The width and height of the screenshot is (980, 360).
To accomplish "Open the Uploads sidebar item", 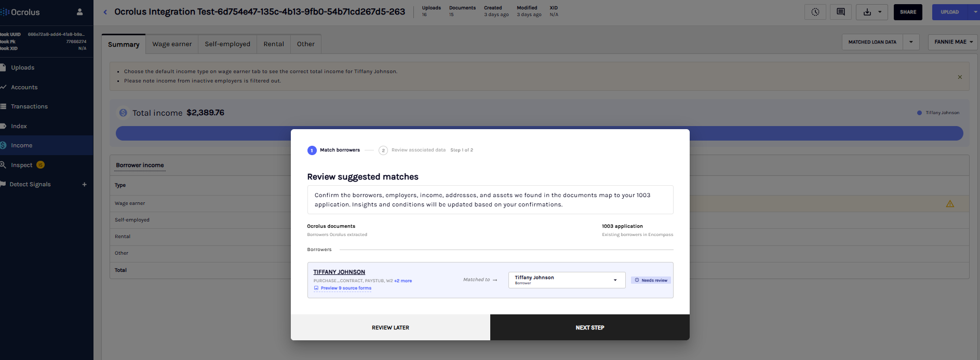I will pyautogui.click(x=47, y=67).
